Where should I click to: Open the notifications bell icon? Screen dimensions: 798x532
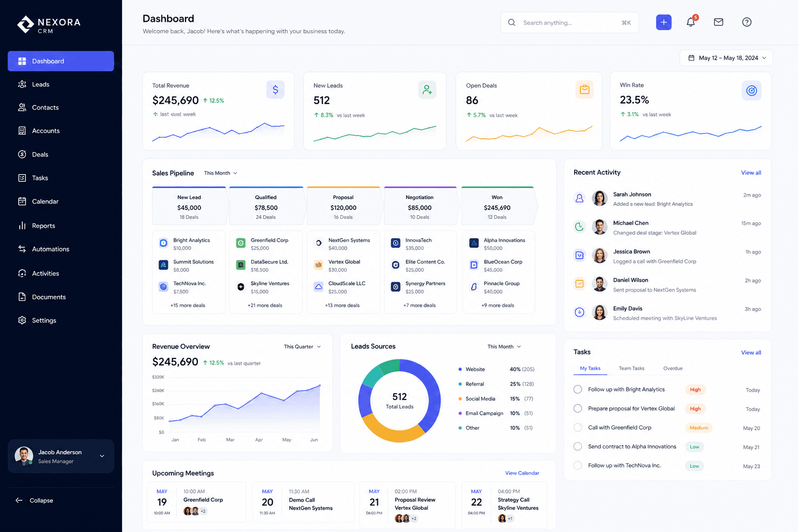[x=691, y=22]
